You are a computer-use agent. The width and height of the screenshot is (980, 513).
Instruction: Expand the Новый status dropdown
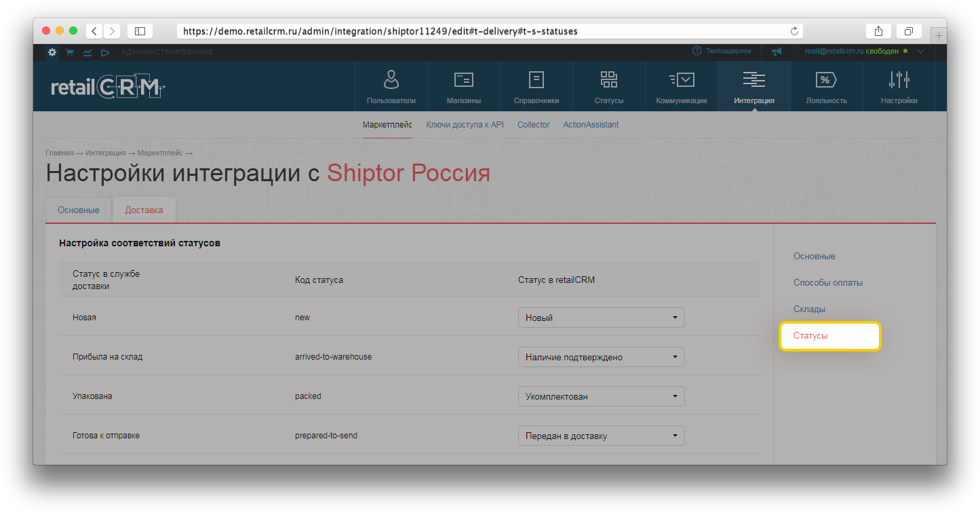click(x=601, y=318)
